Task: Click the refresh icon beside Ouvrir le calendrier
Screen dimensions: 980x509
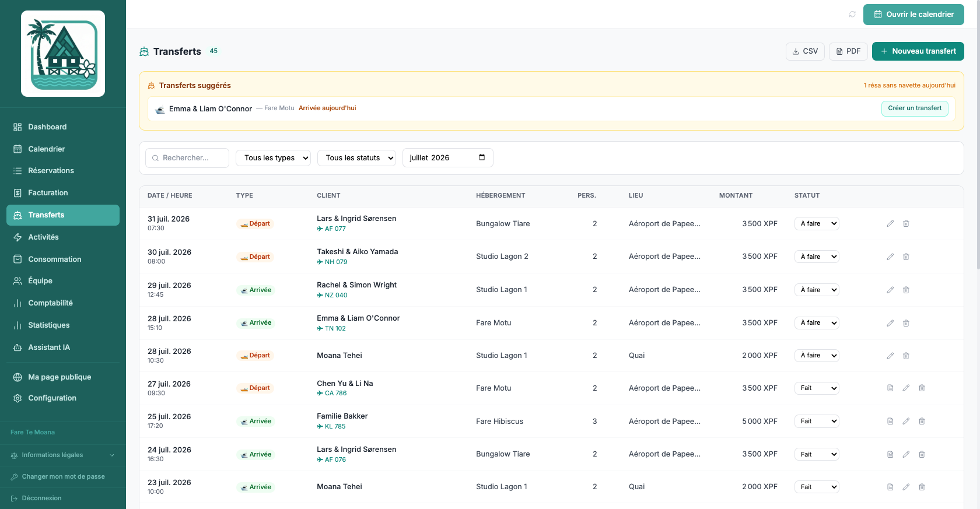Action: [x=852, y=15]
